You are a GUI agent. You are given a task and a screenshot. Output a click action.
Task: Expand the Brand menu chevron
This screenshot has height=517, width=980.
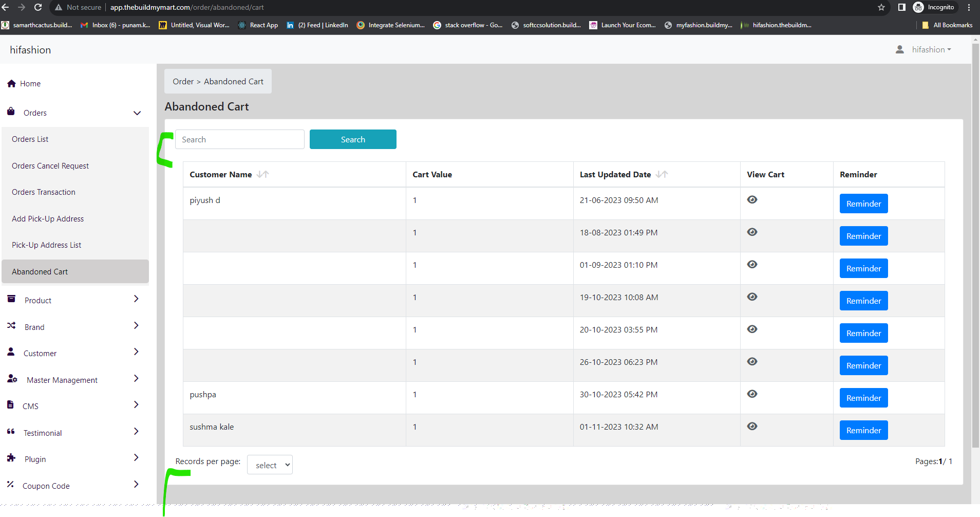click(136, 326)
